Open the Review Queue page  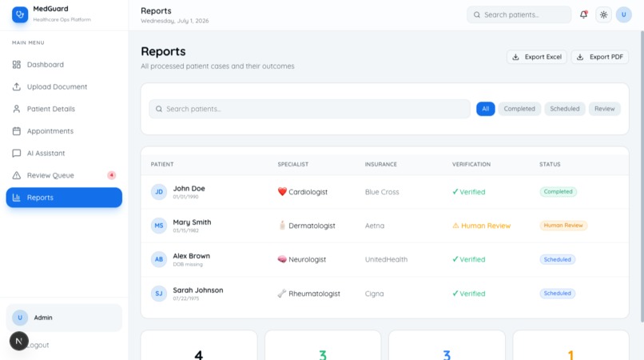click(64, 176)
